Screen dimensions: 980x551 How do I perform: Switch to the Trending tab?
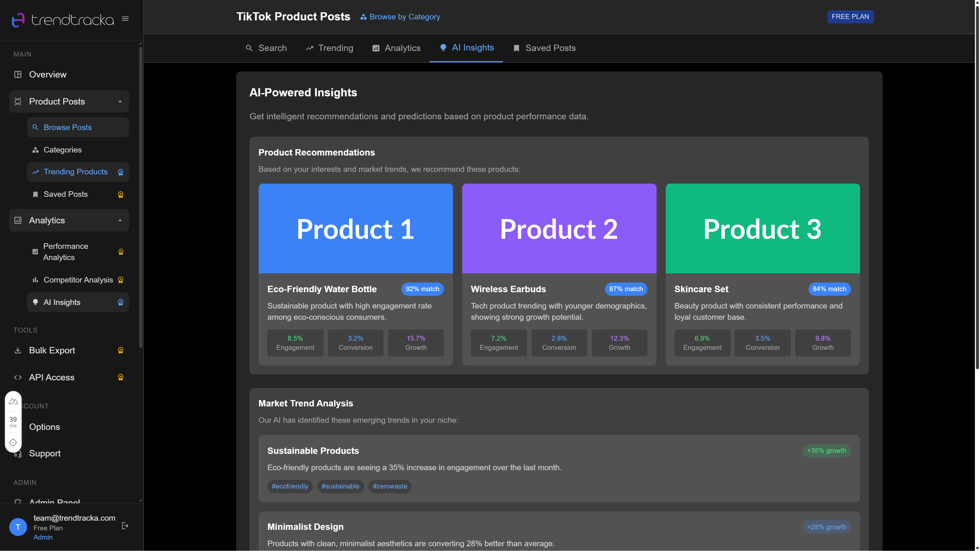click(x=330, y=48)
